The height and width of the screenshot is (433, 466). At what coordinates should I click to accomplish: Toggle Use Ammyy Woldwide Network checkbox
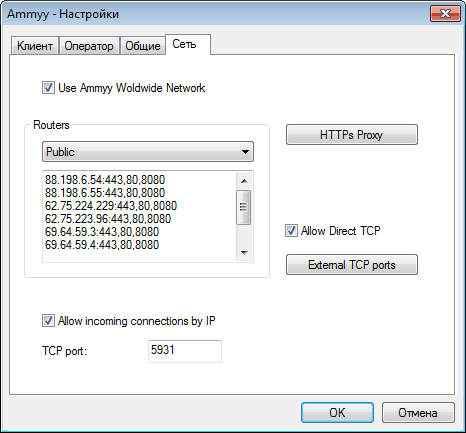click(x=48, y=88)
